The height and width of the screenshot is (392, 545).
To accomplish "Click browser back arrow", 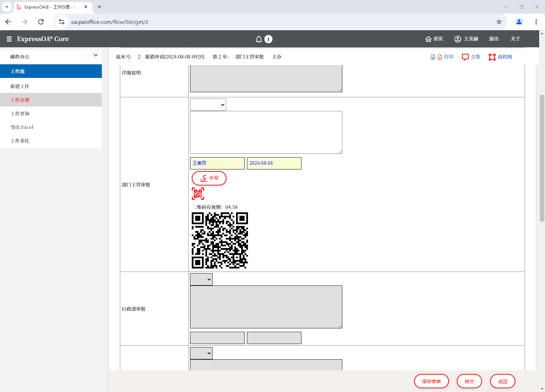I will [9, 22].
